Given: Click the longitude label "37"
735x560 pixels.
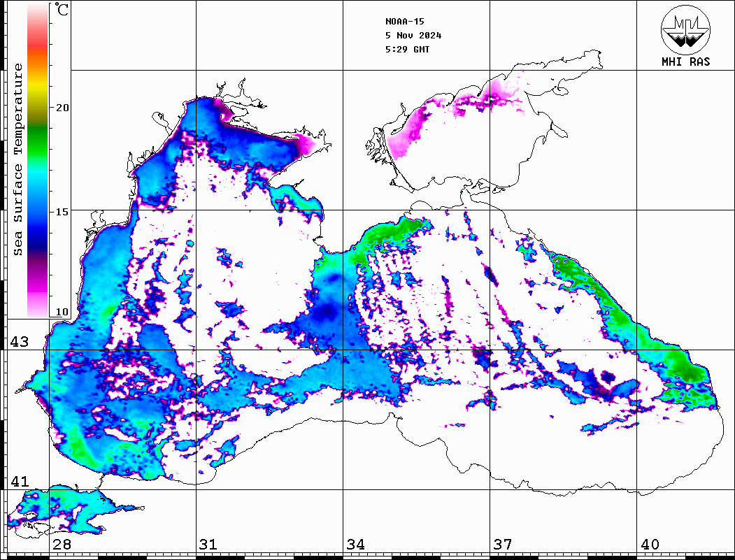Looking at the screenshot, I should 503,544.
